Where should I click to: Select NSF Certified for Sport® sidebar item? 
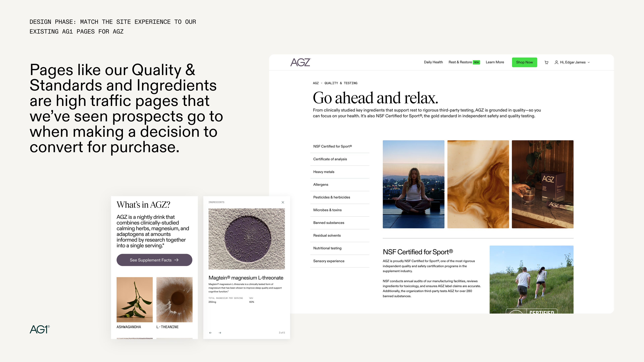[332, 146]
